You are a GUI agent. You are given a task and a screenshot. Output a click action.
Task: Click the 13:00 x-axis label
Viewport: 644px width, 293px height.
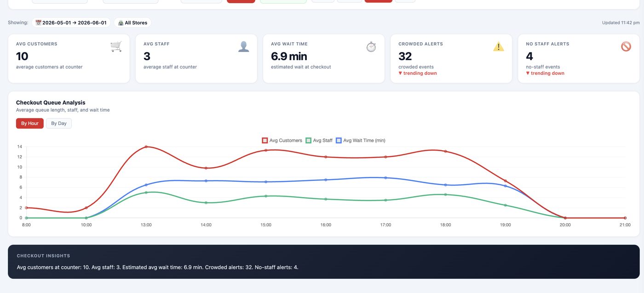tap(146, 225)
